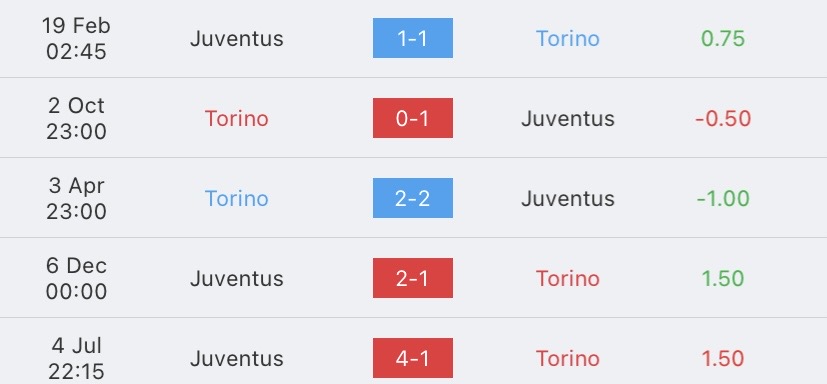Screen dimensions: 827x384
Task: Open Juventus home team in 4 Jul row
Action: coord(236,359)
